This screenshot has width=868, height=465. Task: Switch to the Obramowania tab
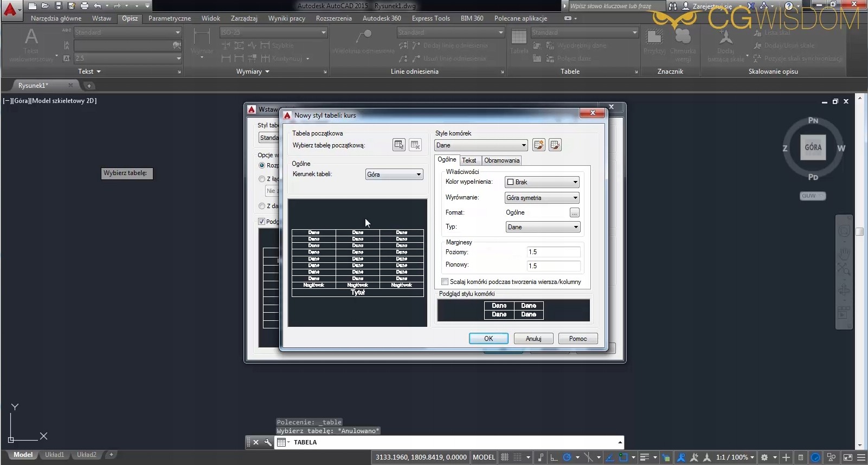coord(501,160)
